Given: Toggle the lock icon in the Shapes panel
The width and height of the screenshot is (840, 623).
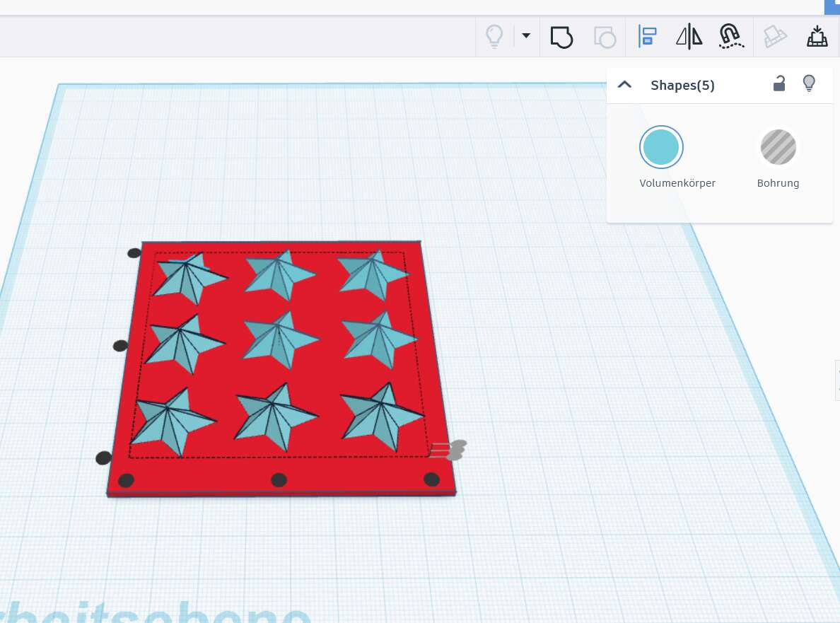Looking at the screenshot, I should point(779,83).
